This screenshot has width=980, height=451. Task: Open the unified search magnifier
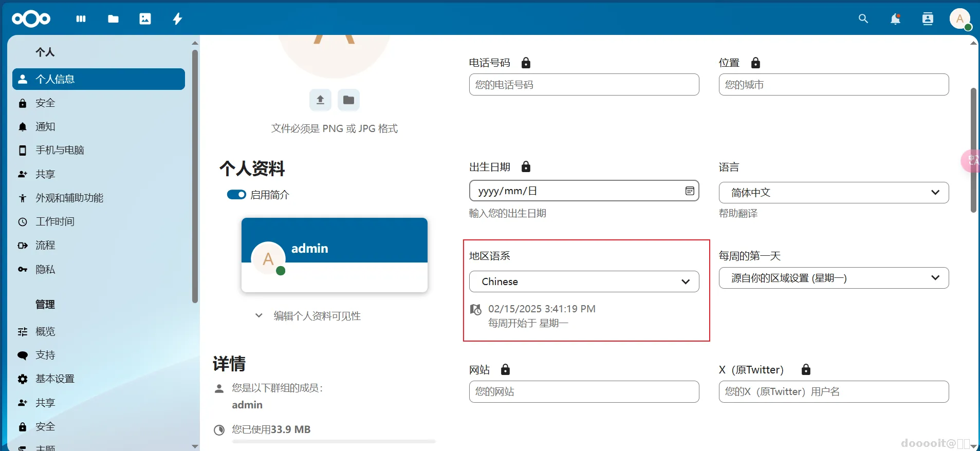[863, 19]
